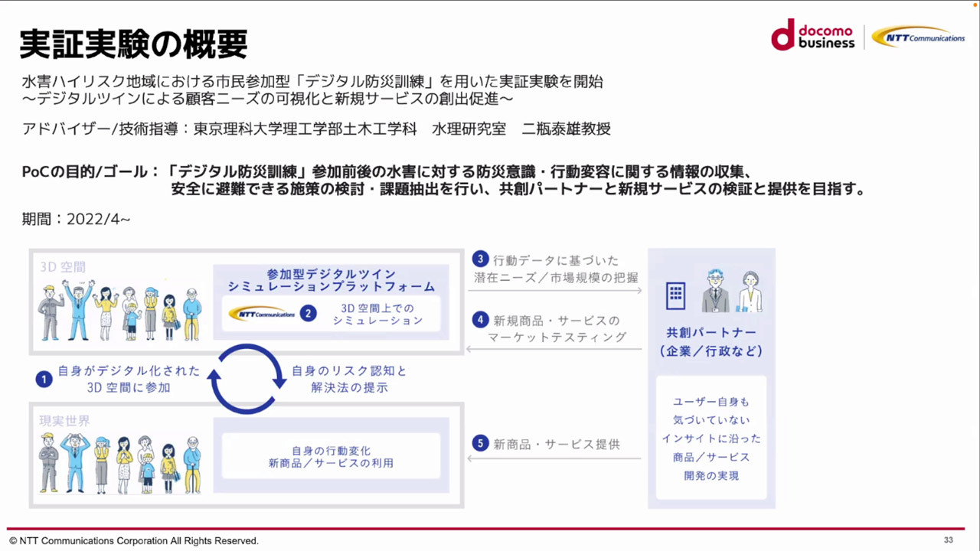This screenshot has width=980, height=551.
Task: Click the text 期間：2022/4~
Action: (77, 220)
